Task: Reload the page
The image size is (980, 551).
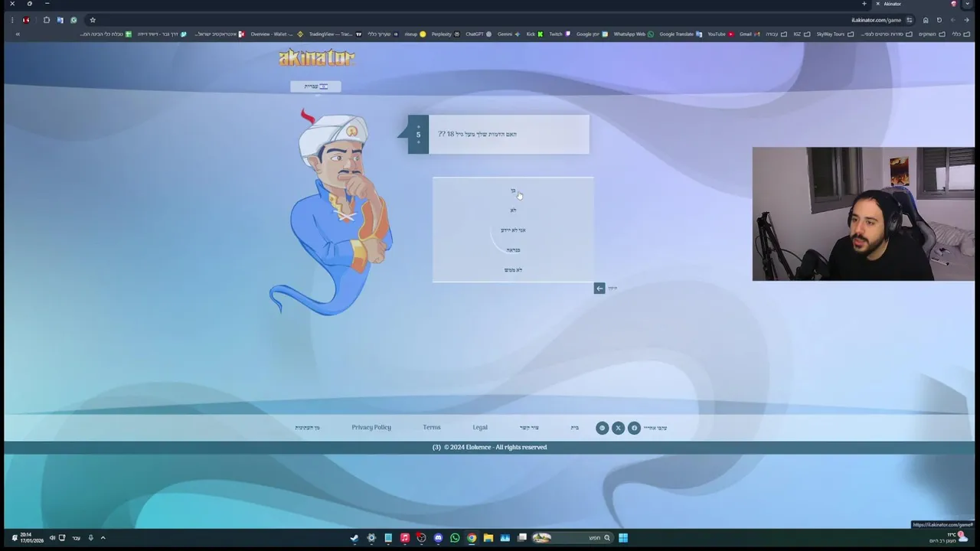Action: 939,20
